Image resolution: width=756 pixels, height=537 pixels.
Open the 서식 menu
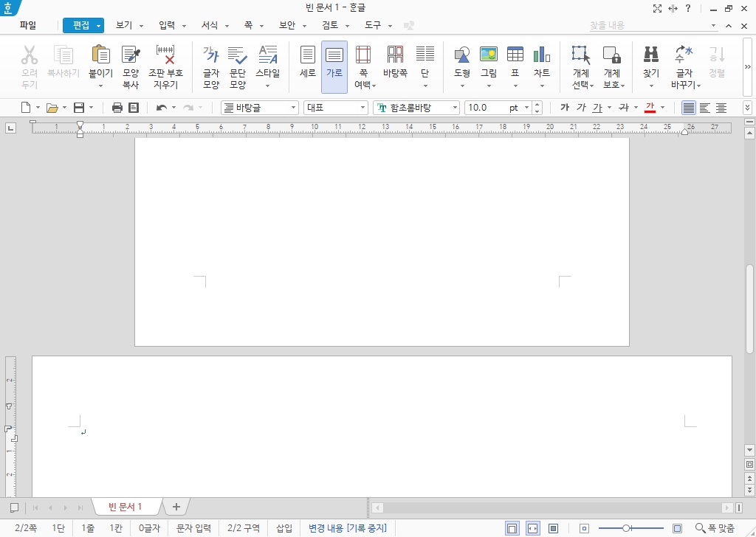210,25
